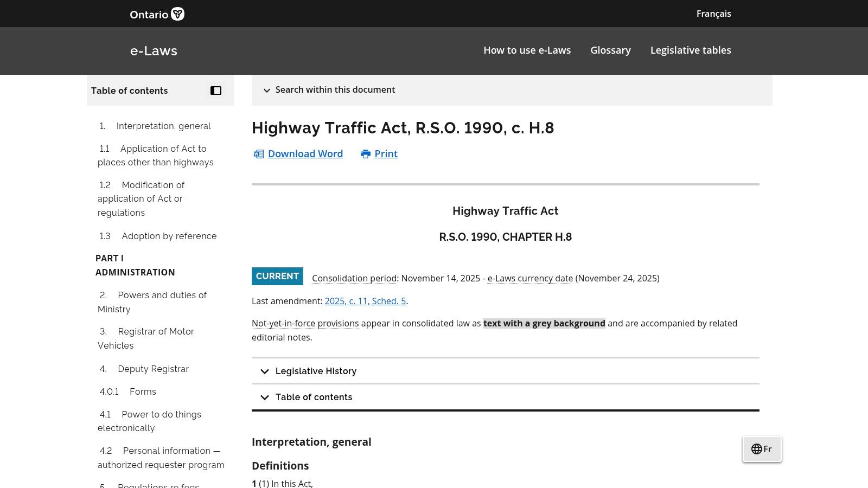Jump to 4.2 Personal information authorized requester program

tap(161, 458)
